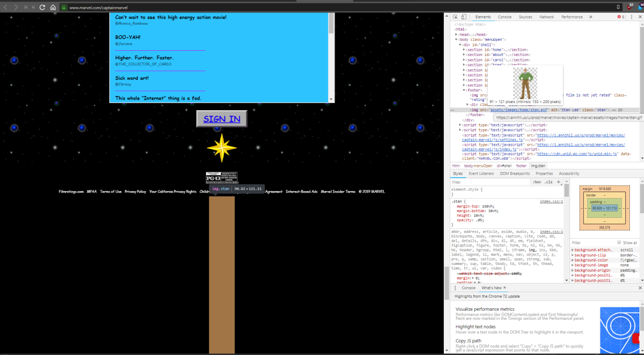Open the Privacy Policy footer link

pos(135,192)
